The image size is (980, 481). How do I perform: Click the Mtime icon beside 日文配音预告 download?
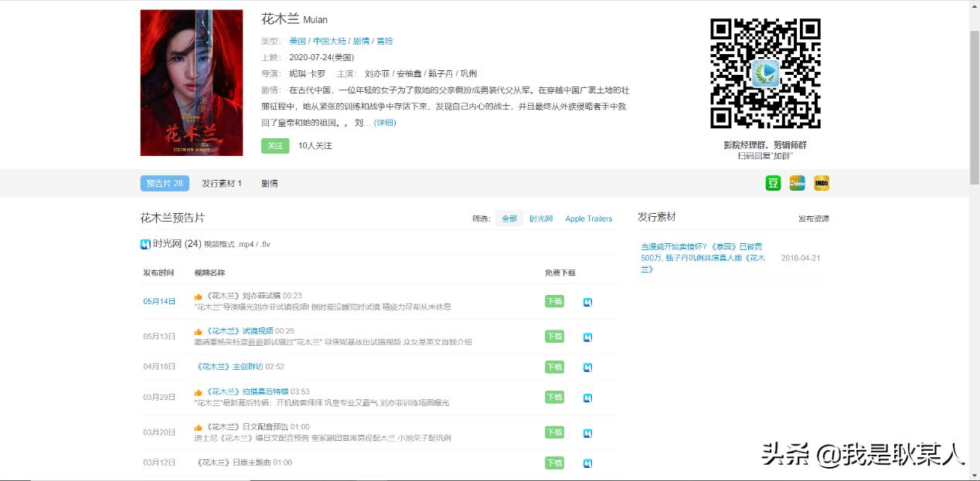[x=588, y=432]
